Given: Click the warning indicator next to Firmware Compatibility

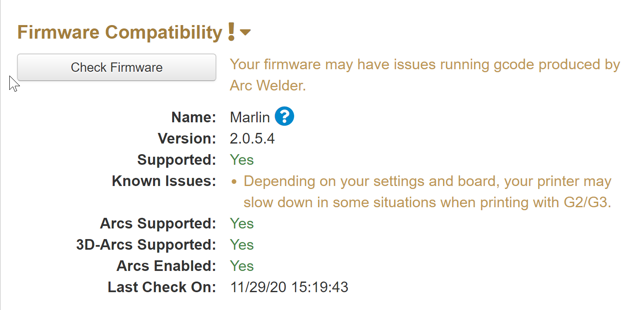Looking at the screenshot, I should click(230, 31).
